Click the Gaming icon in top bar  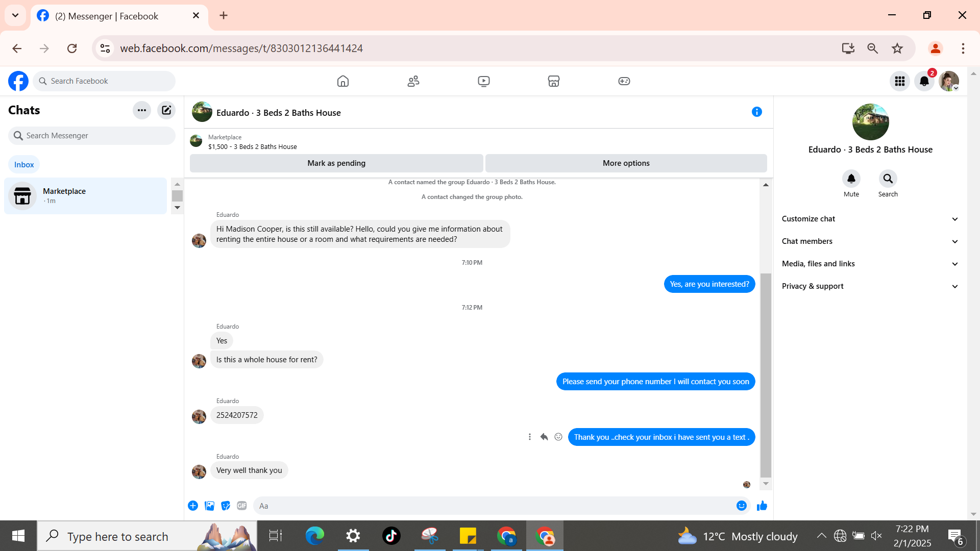pyautogui.click(x=624, y=81)
